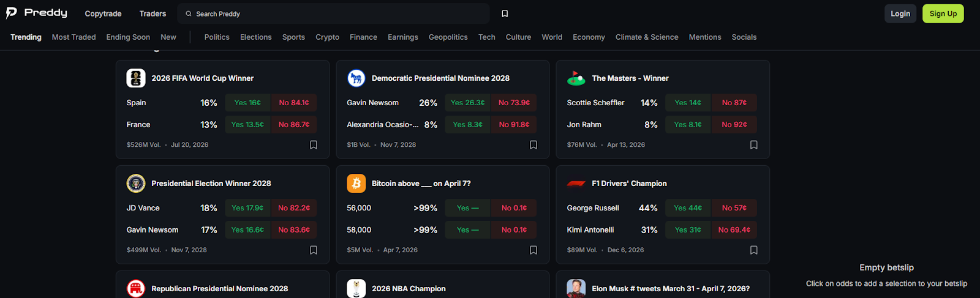Open F1 Drivers' Champion market title

[629, 184]
